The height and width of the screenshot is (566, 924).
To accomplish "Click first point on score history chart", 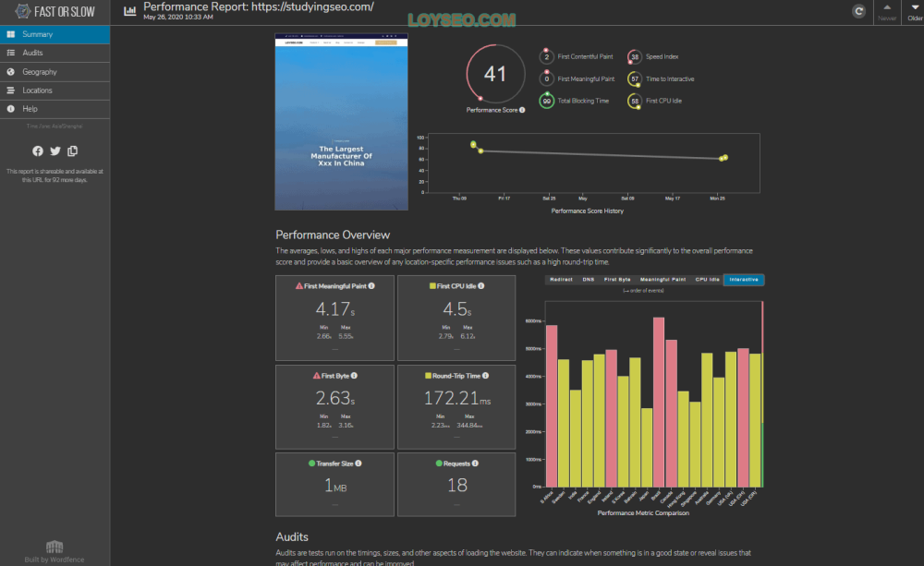I will click(x=473, y=144).
